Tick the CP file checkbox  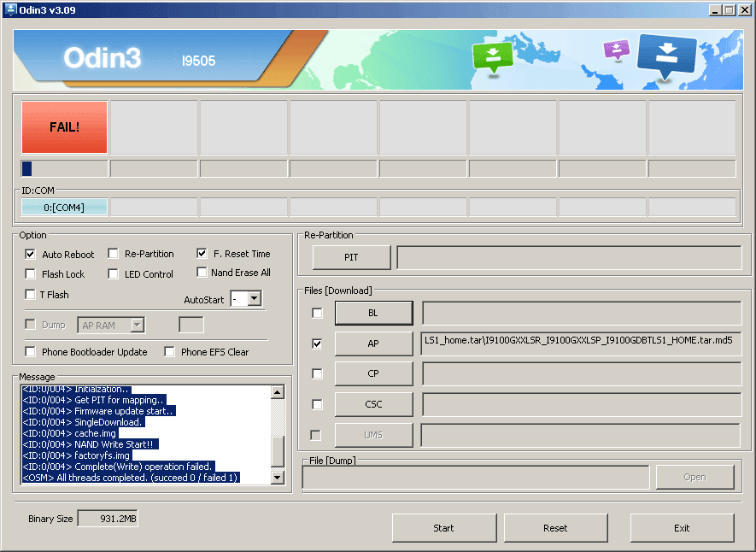tap(317, 373)
